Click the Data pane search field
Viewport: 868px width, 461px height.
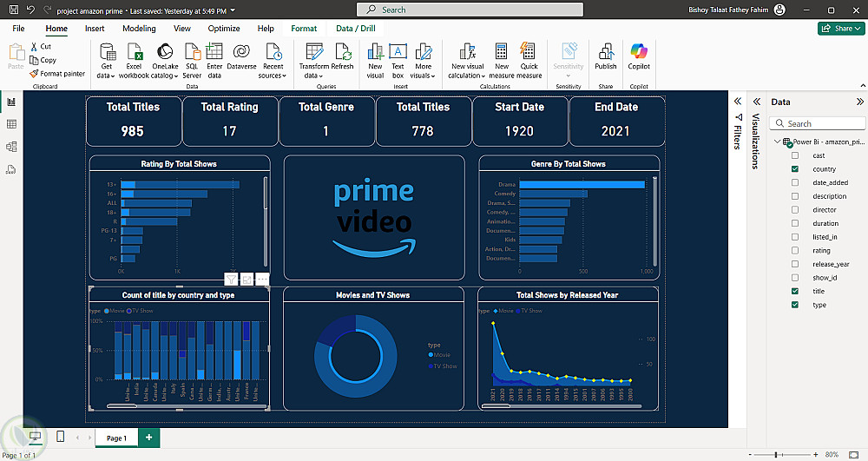point(818,123)
